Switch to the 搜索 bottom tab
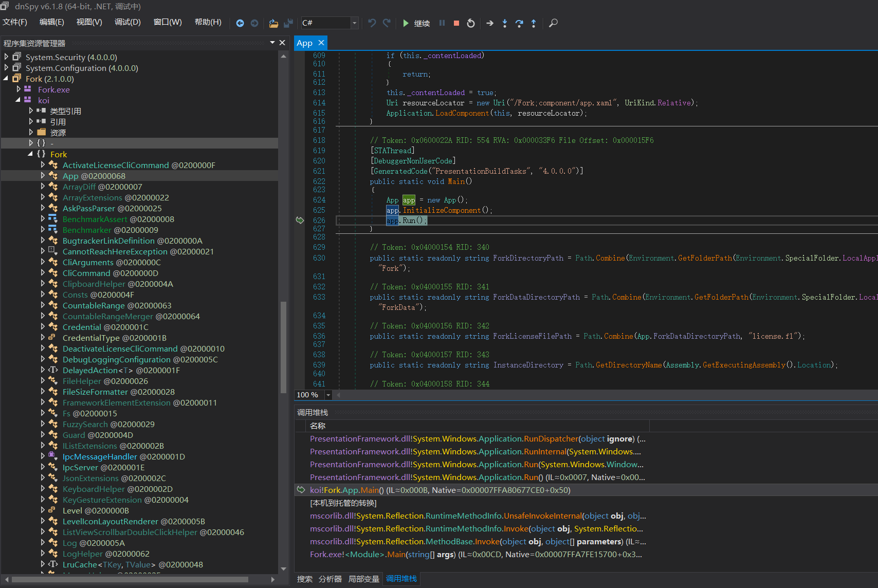This screenshot has height=588, width=878. [x=305, y=579]
